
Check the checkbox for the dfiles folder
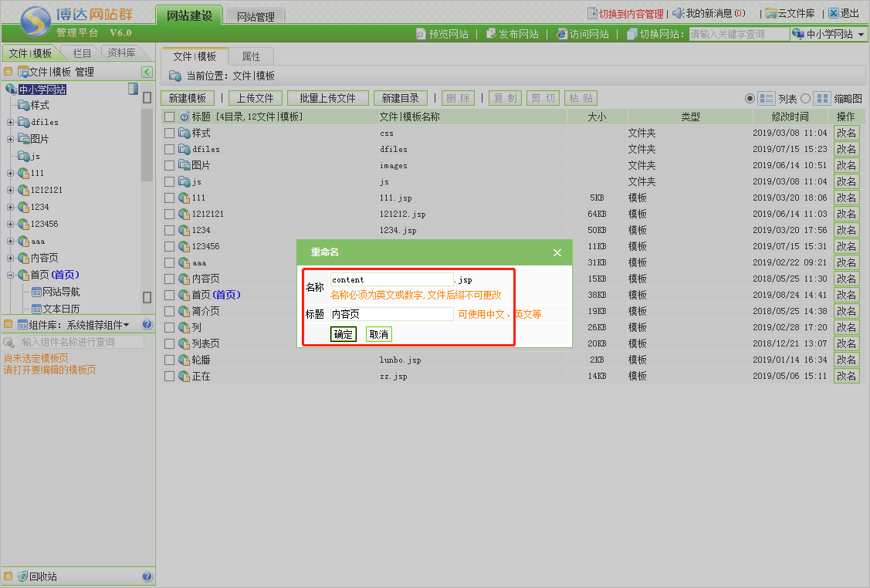click(x=170, y=149)
